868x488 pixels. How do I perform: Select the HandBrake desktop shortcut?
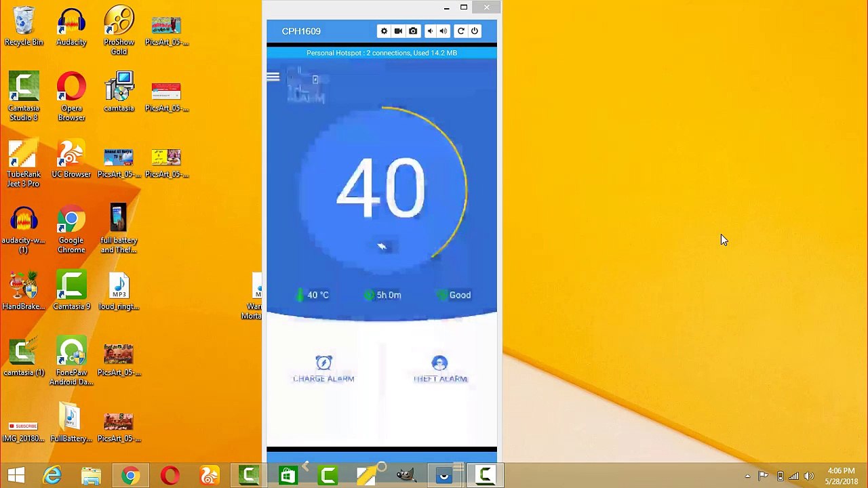(x=24, y=291)
